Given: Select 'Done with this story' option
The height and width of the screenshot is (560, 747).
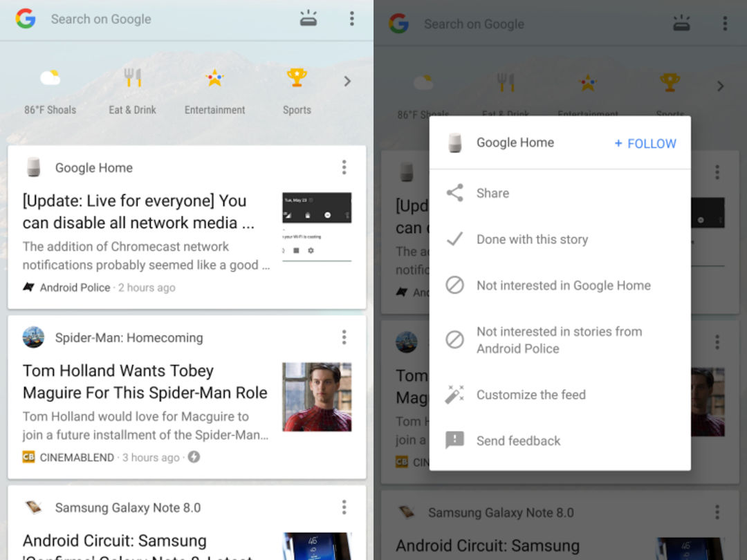Looking at the screenshot, I should (560, 239).
